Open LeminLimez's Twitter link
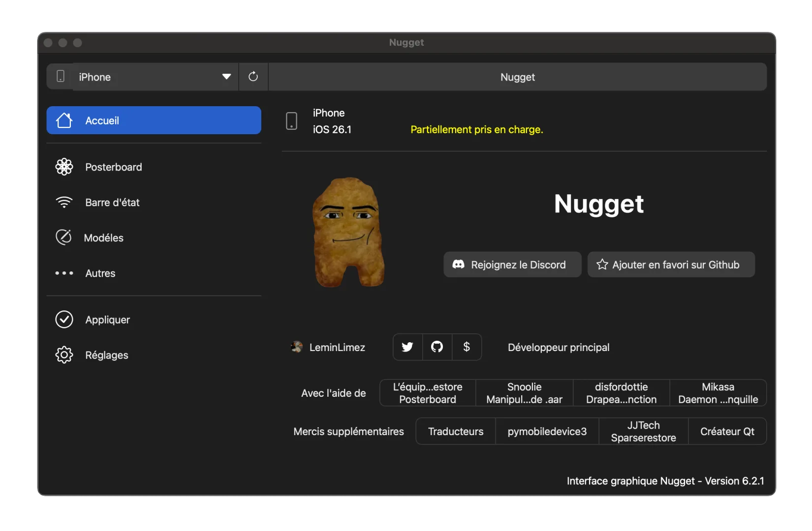Image resolution: width=812 pixels, height=531 pixels. pyautogui.click(x=407, y=347)
